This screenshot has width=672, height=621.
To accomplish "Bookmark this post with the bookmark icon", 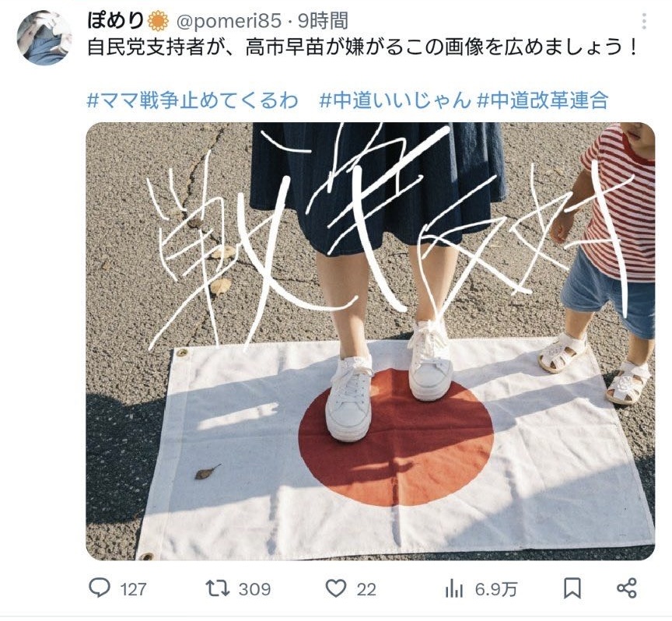I will point(572,588).
